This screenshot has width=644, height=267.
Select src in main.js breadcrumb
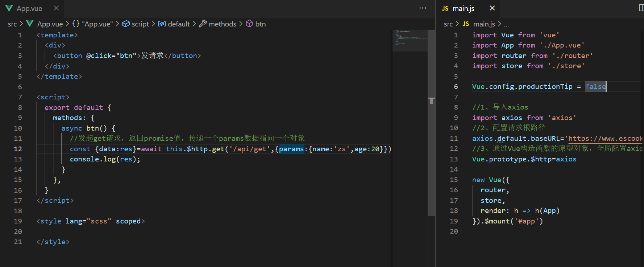click(448, 24)
